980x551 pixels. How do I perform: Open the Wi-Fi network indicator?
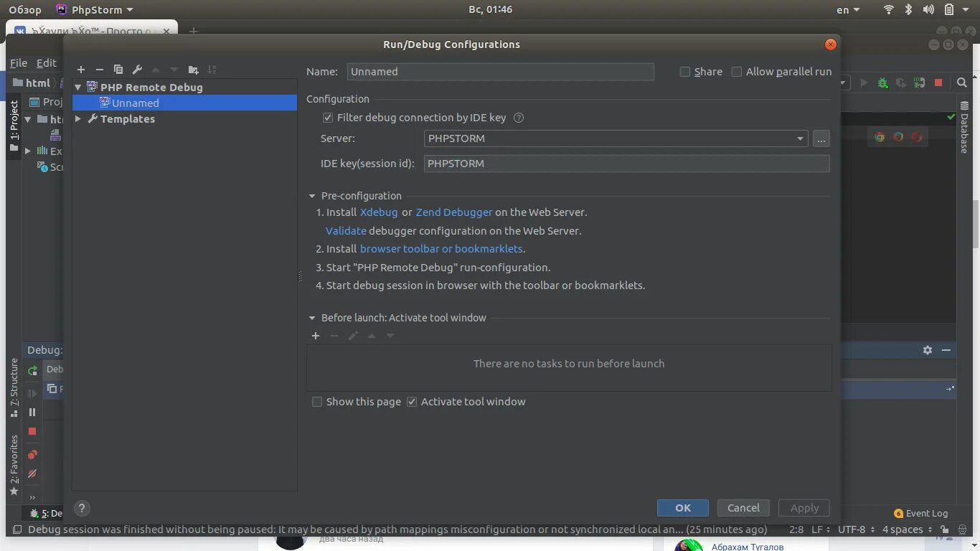pyautogui.click(x=889, y=9)
